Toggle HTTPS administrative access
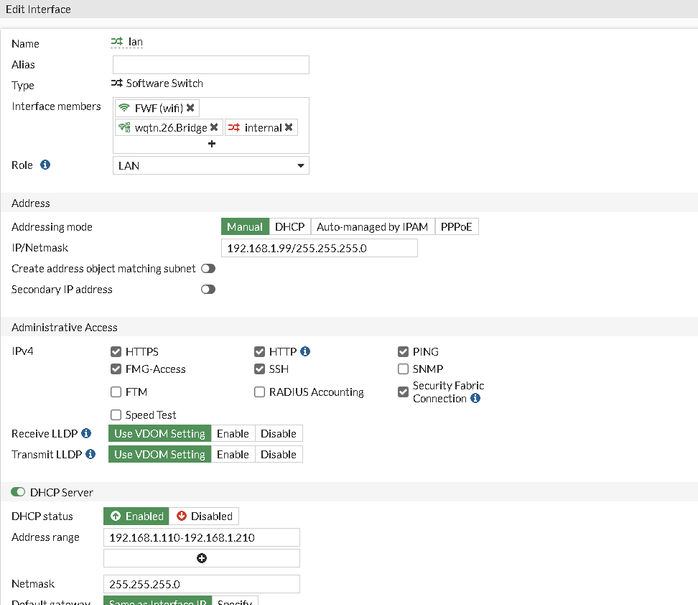This screenshot has height=605, width=698. tap(116, 352)
